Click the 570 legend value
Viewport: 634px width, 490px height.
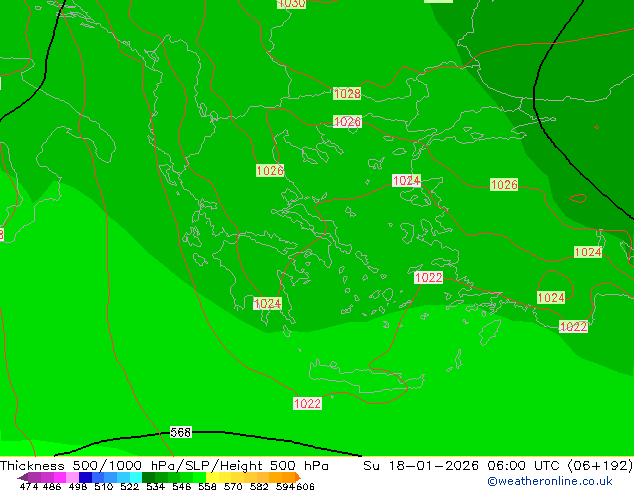[x=233, y=486]
